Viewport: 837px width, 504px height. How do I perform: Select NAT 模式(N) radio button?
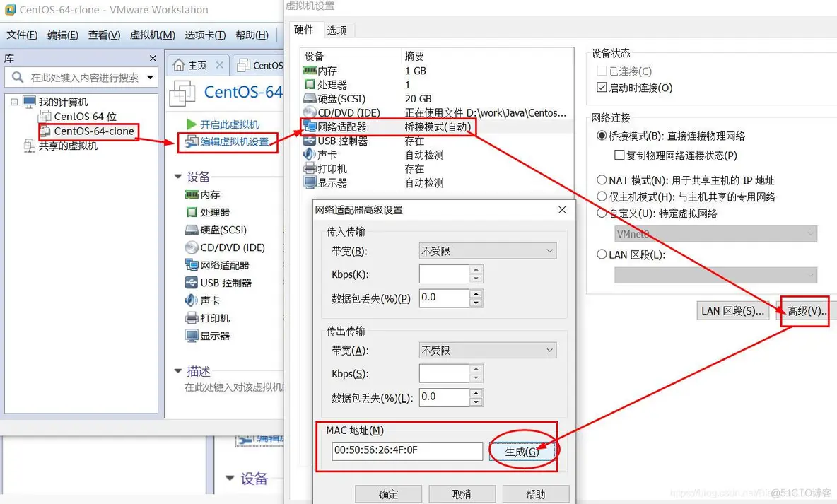tap(602, 180)
